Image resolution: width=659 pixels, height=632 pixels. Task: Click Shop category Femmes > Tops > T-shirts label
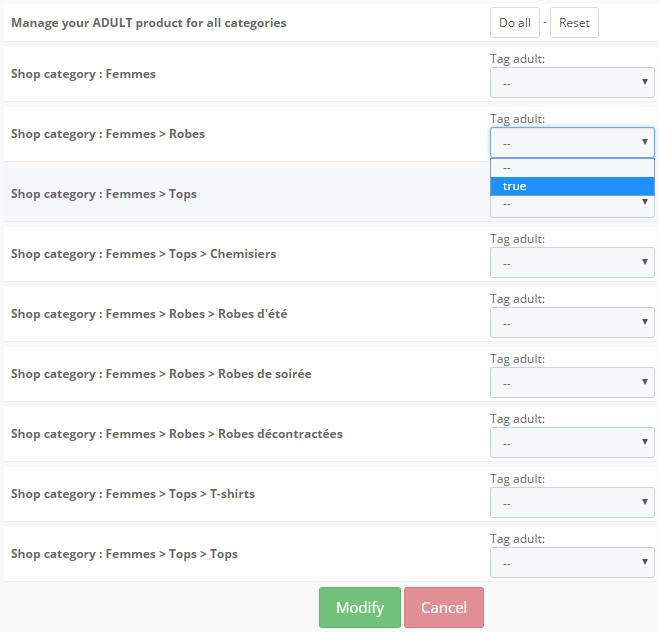point(133,494)
